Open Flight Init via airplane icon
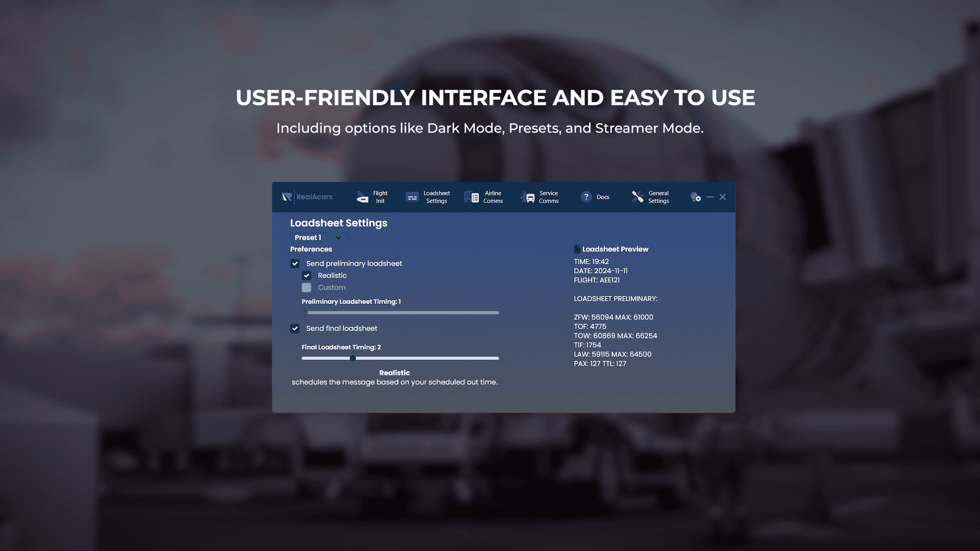980x551 pixels. point(362,197)
